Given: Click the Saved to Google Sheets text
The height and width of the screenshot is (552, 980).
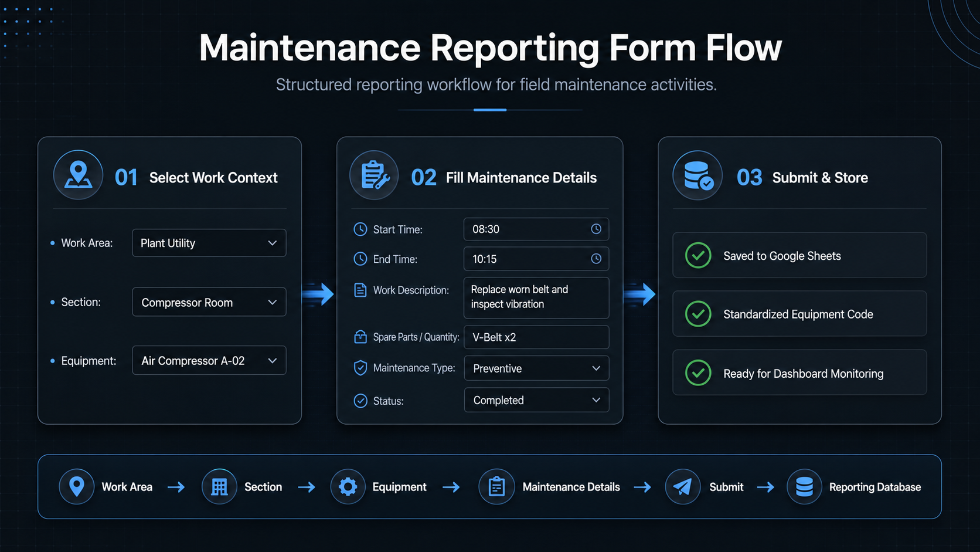Looking at the screenshot, I should click(x=782, y=256).
